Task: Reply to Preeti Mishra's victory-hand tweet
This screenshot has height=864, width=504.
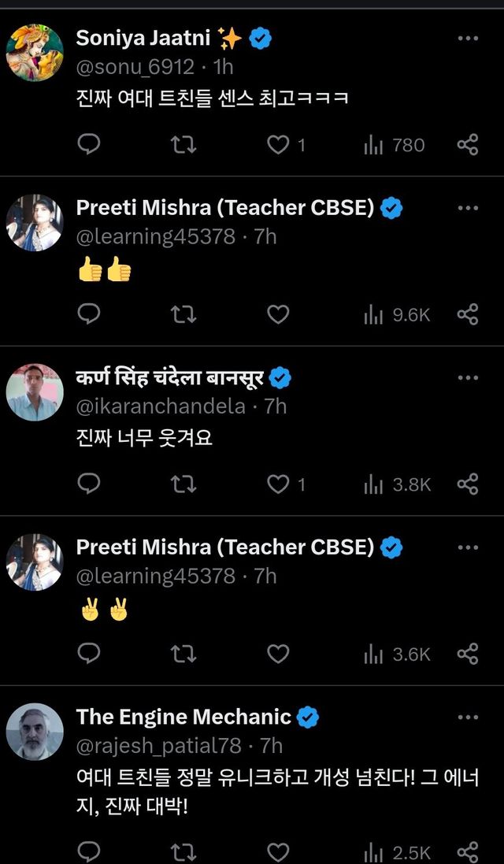Action: 90,654
